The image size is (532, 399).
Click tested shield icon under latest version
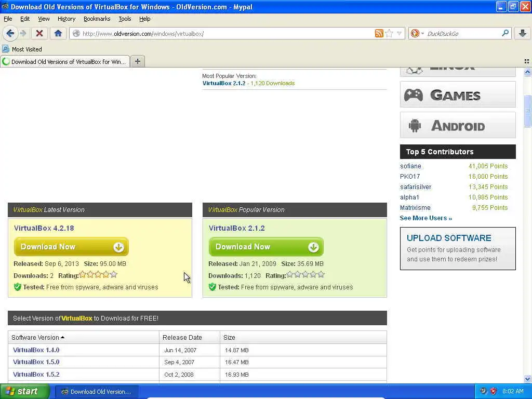click(18, 287)
